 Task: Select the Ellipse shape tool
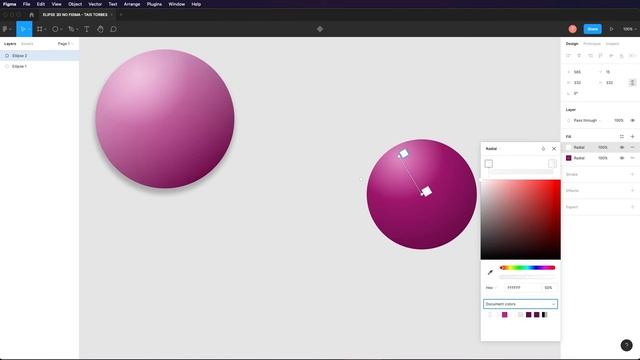tap(55, 29)
